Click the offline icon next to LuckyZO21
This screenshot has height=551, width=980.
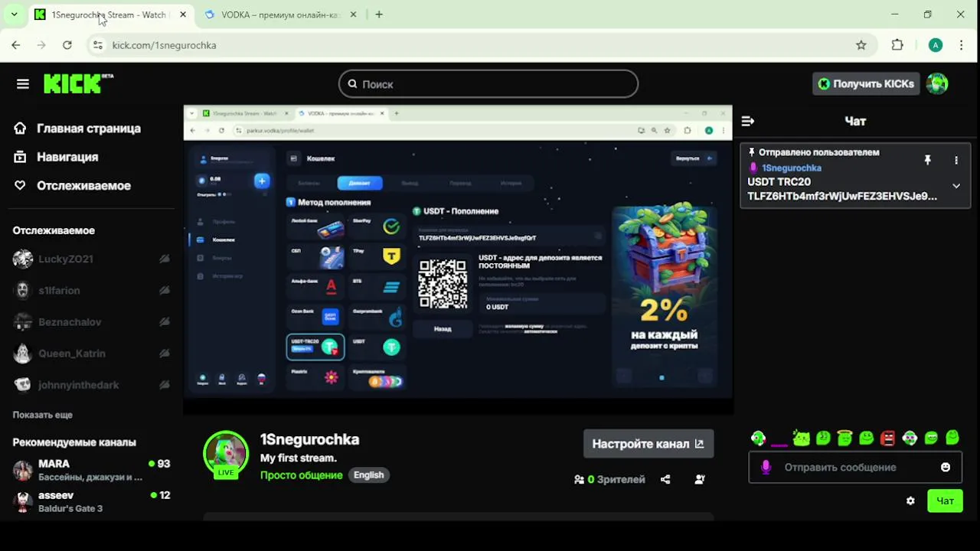tap(164, 259)
